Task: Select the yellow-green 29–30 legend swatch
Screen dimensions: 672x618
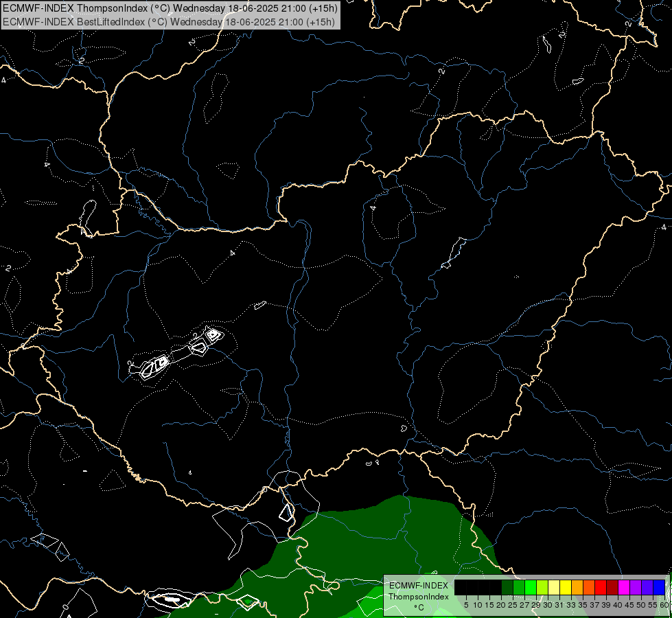Action: 542,587
